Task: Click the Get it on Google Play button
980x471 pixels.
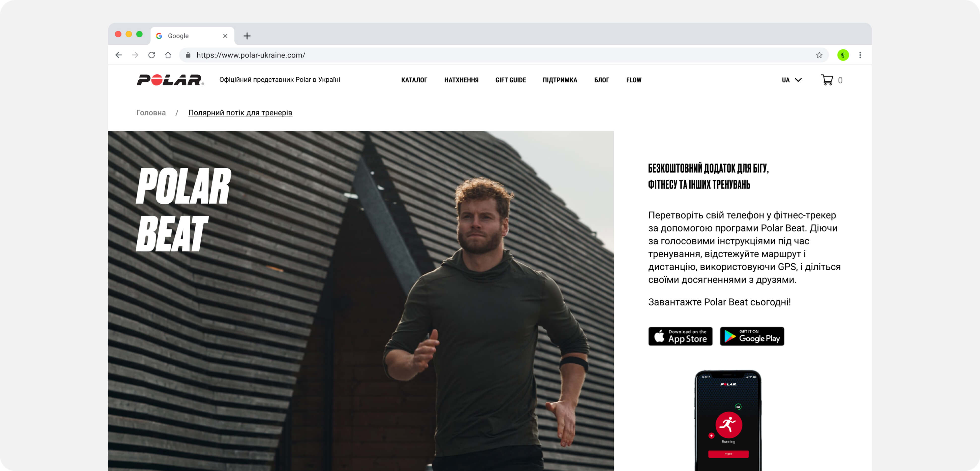Action: (752, 336)
